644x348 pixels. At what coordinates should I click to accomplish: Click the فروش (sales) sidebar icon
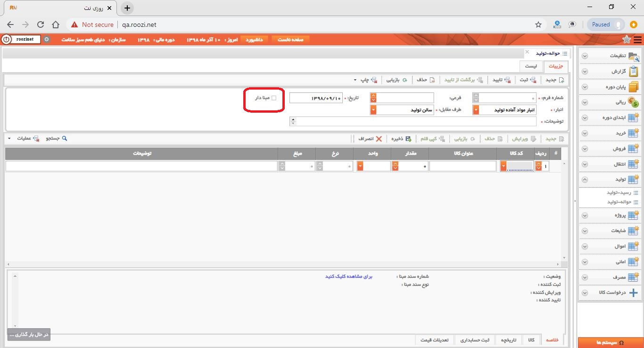(x=634, y=149)
